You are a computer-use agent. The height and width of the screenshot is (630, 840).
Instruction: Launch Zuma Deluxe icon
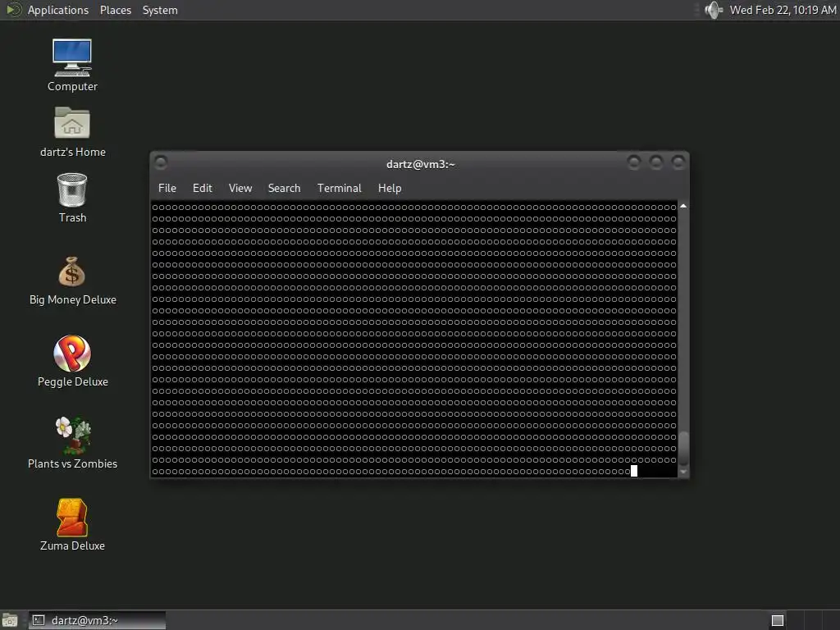[x=72, y=517]
